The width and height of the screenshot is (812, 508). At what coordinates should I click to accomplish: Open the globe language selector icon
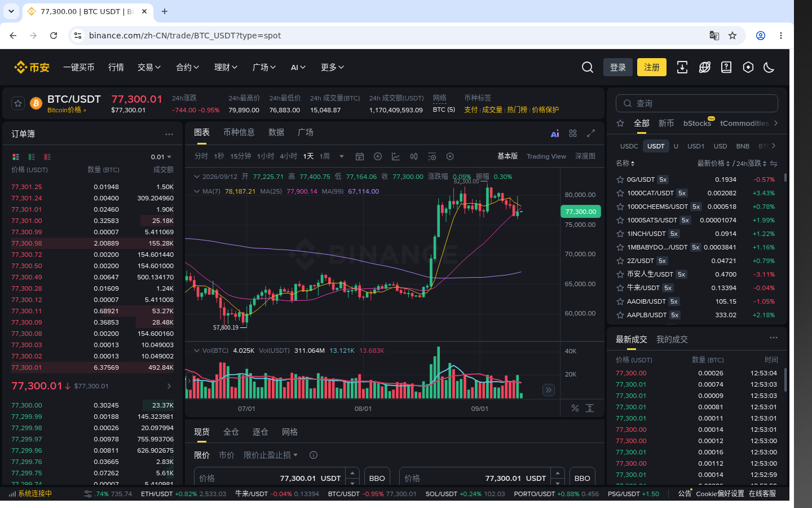[704, 67]
